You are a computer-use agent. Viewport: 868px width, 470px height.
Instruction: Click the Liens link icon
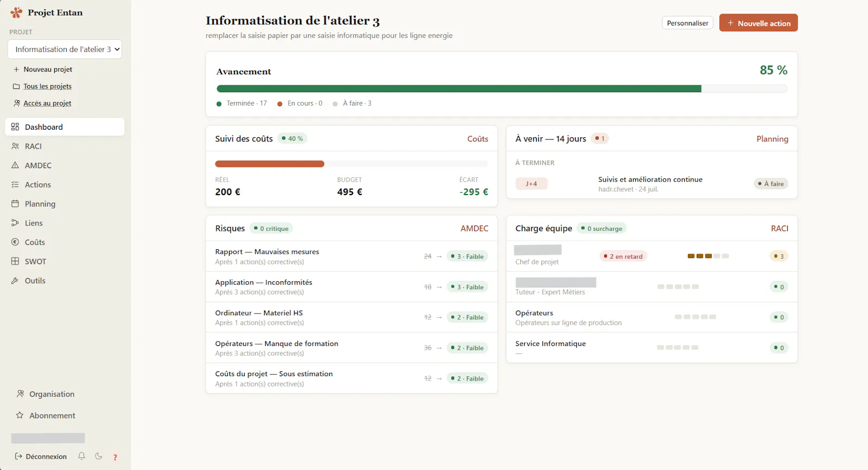(x=15, y=223)
